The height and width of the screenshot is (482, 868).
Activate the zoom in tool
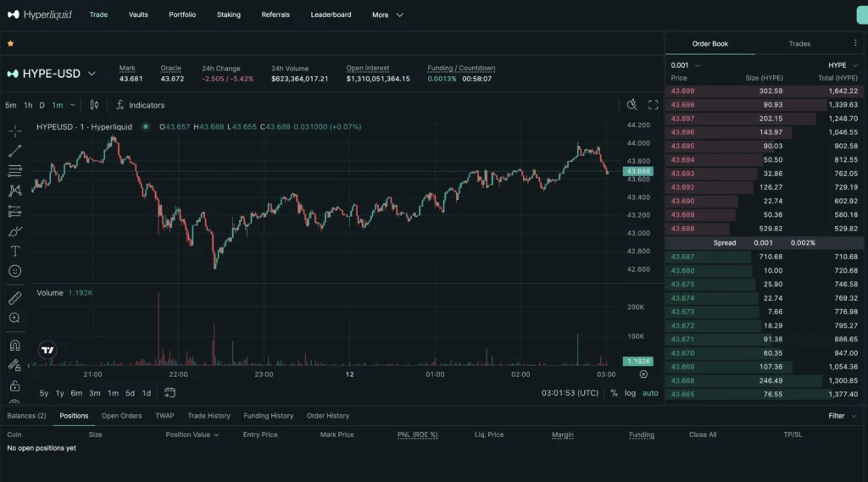coord(15,319)
